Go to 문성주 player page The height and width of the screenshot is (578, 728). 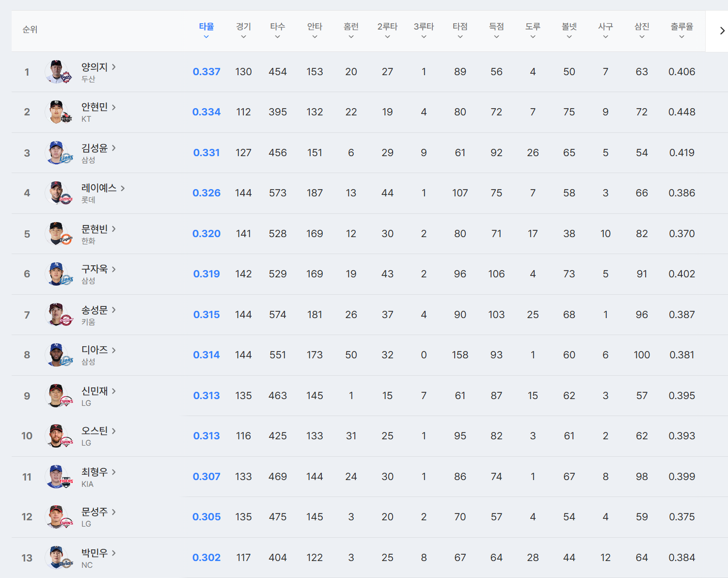[x=98, y=512]
